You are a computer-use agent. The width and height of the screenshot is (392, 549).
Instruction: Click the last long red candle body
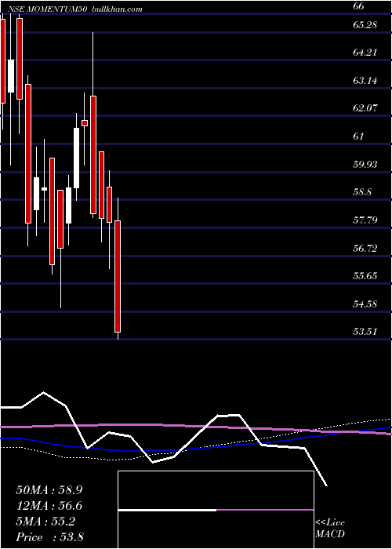coord(118,276)
